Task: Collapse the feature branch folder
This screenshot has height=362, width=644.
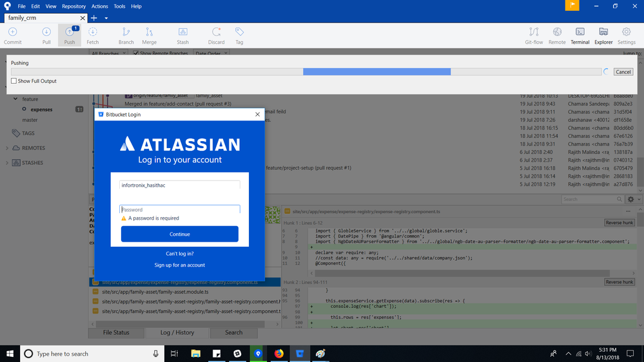Action: pyautogui.click(x=15, y=99)
